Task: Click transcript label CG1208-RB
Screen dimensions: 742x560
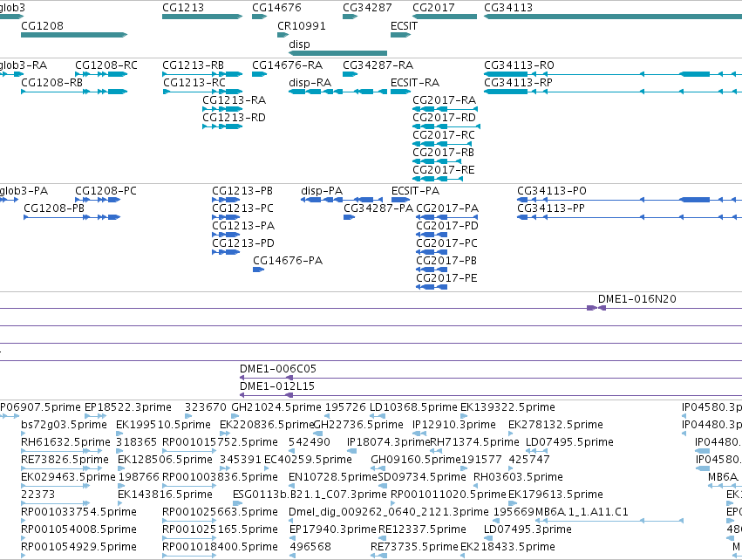Action: tap(51, 82)
